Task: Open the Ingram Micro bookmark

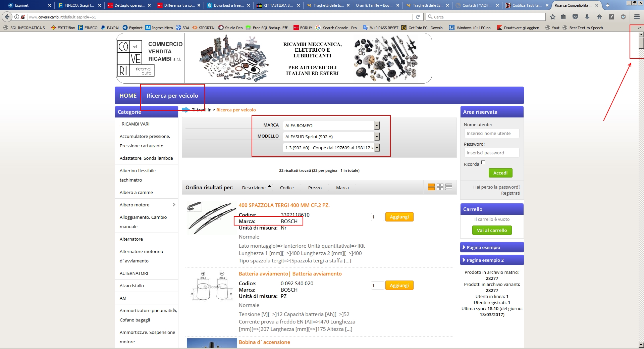Action: 159,28
